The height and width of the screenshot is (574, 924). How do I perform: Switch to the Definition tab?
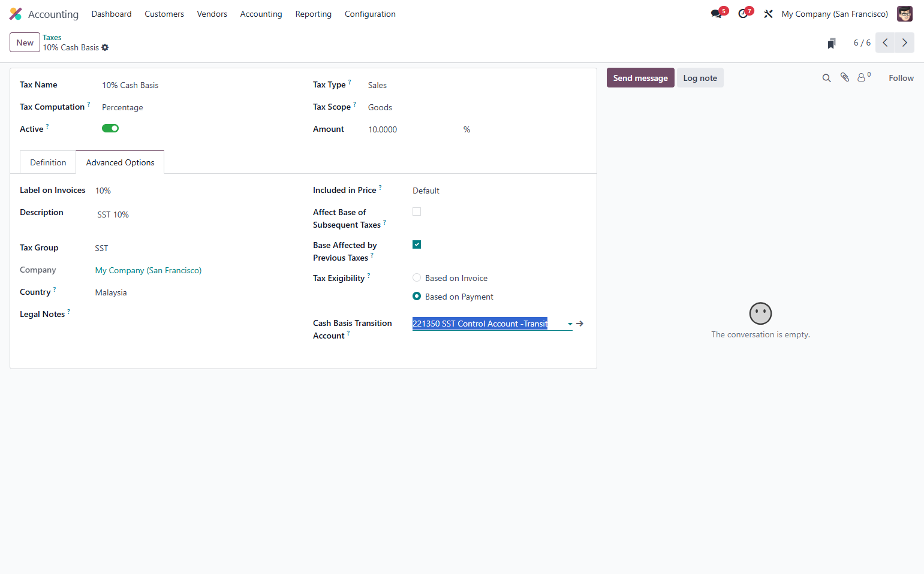(x=48, y=162)
